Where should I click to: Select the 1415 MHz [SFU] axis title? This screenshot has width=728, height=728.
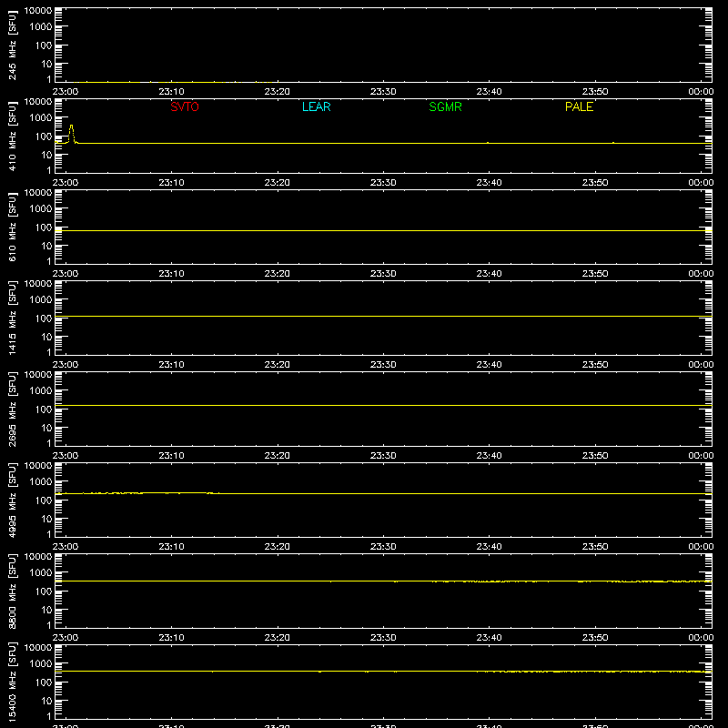[12, 318]
